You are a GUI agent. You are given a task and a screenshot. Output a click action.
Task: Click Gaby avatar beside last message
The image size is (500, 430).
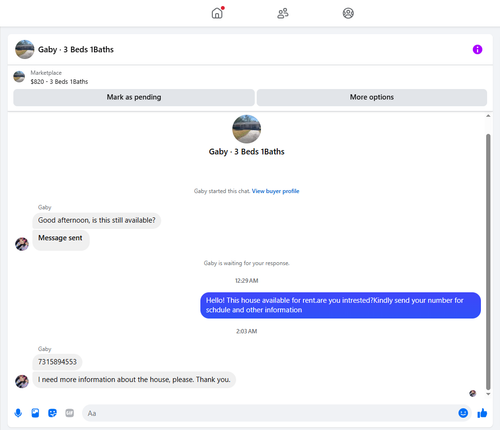[x=22, y=381]
